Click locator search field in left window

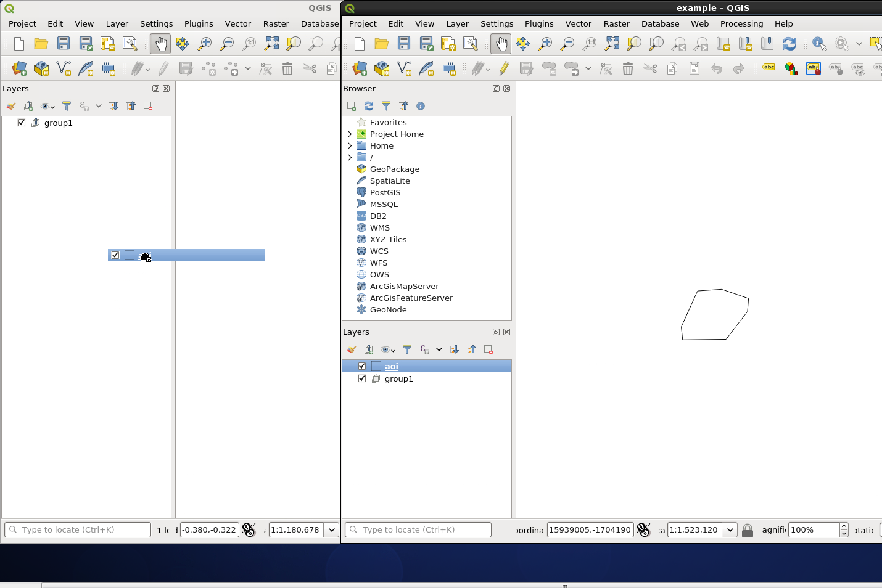[78, 529]
